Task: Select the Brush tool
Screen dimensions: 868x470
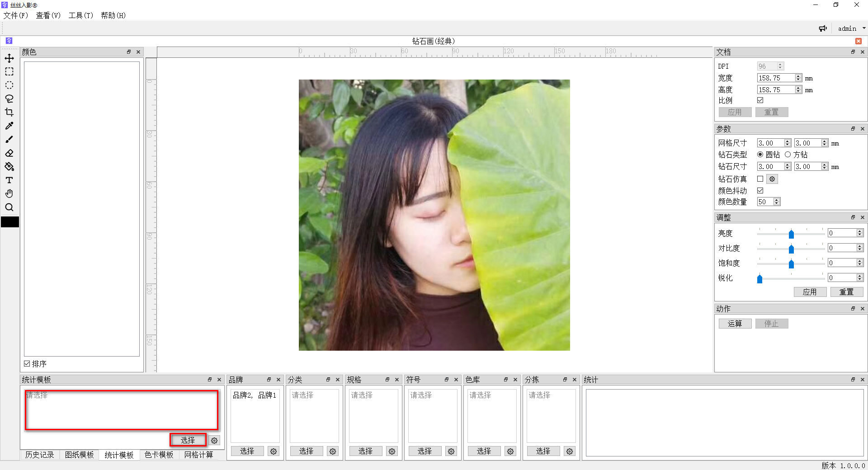Action: [x=9, y=139]
